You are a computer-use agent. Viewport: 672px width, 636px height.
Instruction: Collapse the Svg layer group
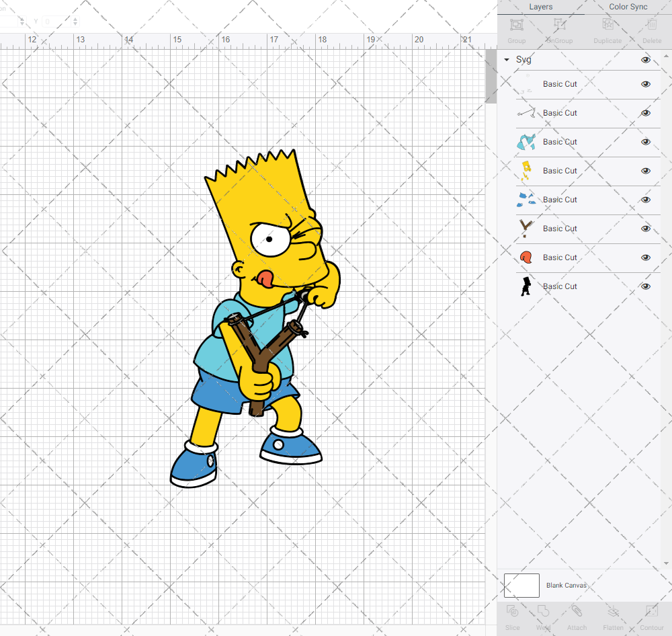click(507, 60)
